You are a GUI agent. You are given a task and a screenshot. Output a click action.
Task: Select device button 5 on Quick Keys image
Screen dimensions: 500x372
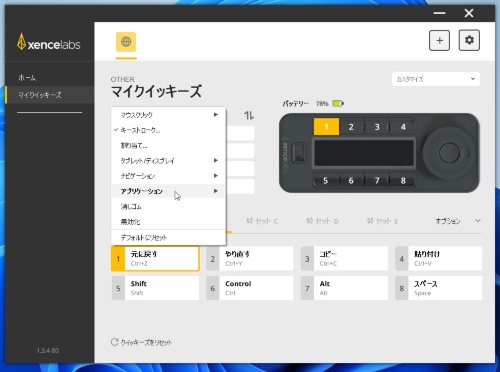click(325, 181)
